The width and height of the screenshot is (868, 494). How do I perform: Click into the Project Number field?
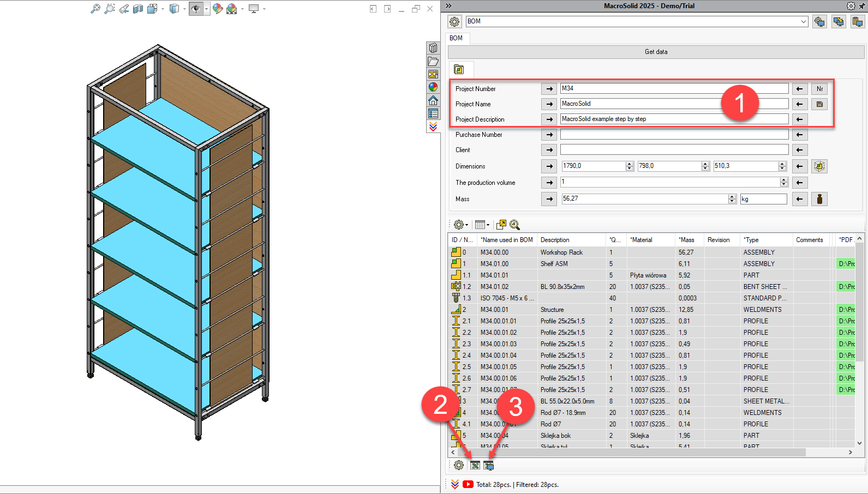674,88
